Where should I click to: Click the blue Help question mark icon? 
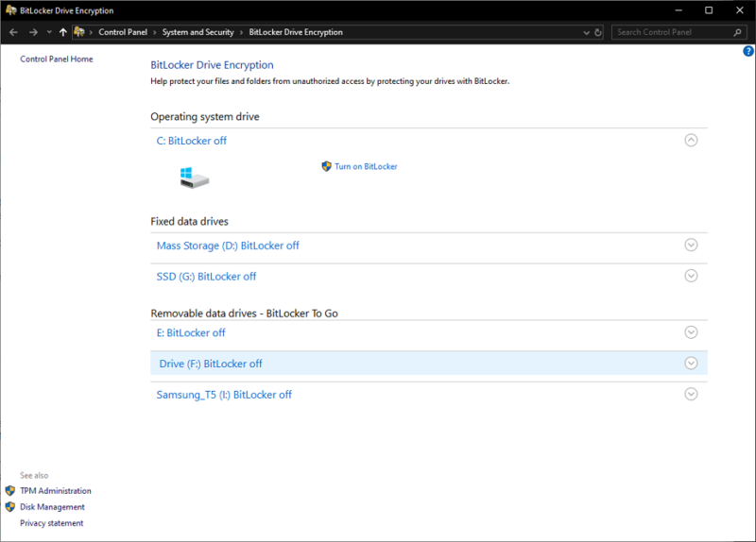(x=748, y=51)
